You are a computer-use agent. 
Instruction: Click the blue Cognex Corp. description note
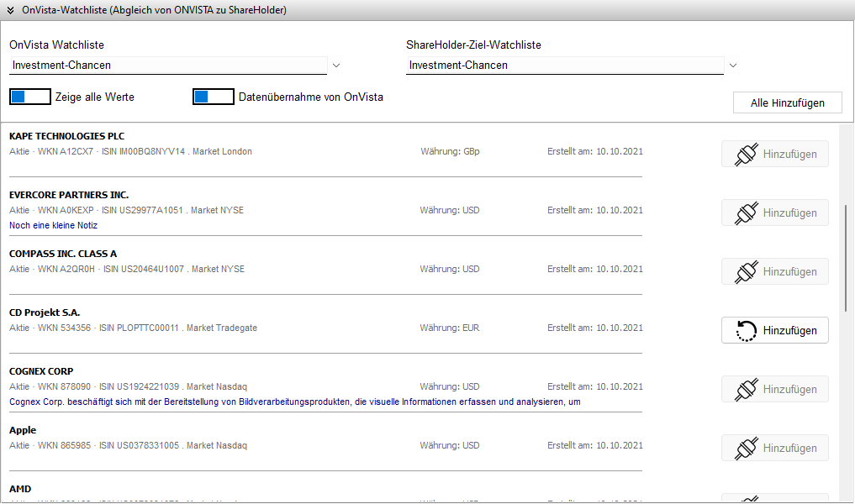(294, 402)
